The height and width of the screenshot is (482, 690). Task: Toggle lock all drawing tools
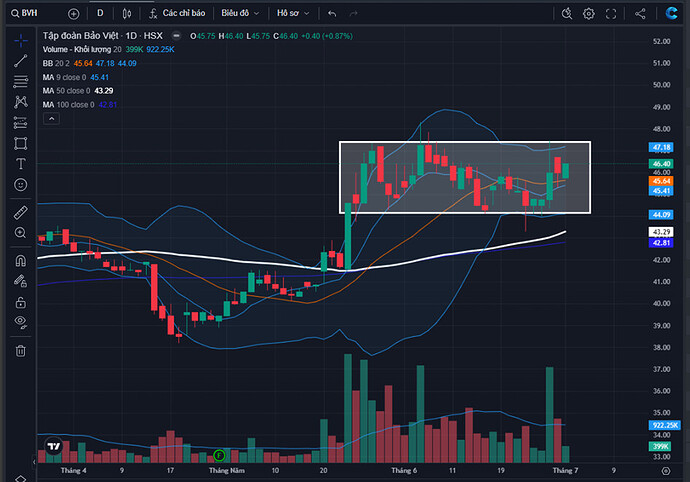pyautogui.click(x=21, y=302)
